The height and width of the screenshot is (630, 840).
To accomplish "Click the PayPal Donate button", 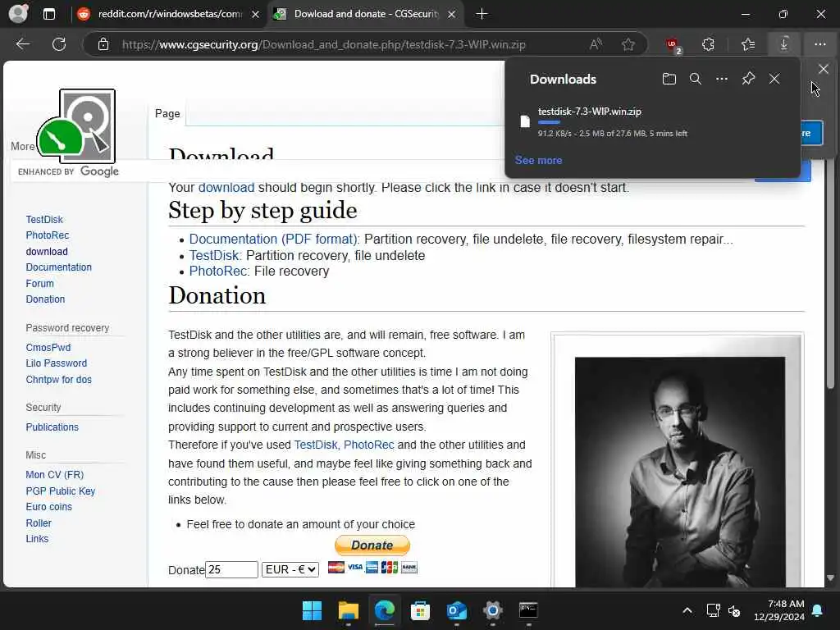I will (x=372, y=546).
